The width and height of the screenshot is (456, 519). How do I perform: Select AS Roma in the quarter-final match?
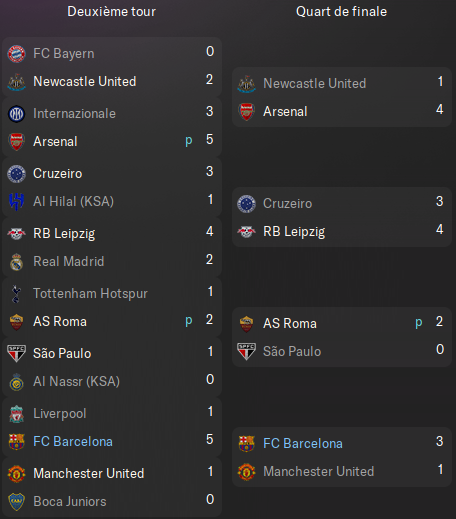pos(290,324)
